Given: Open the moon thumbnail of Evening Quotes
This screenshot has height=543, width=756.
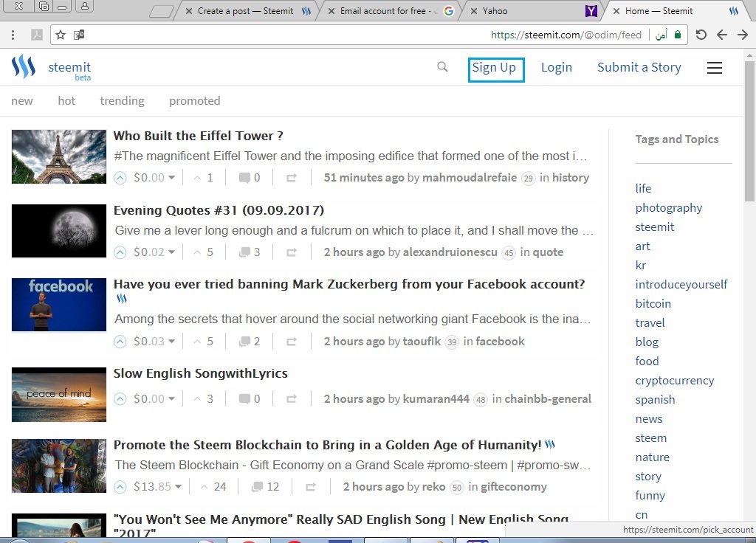Looking at the screenshot, I should [x=59, y=231].
